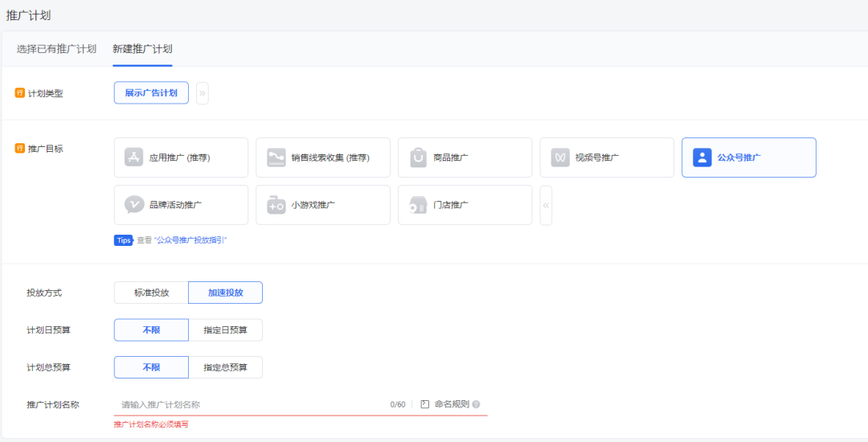The height and width of the screenshot is (442, 868).
Task: Choose 销售线索收集 (推荐) goal card
Action: pyautogui.click(x=323, y=158)
